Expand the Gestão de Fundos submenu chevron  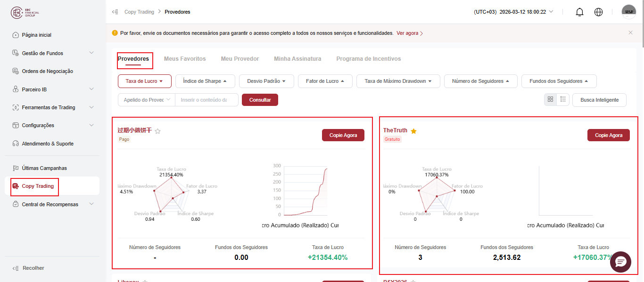point(91,53)
